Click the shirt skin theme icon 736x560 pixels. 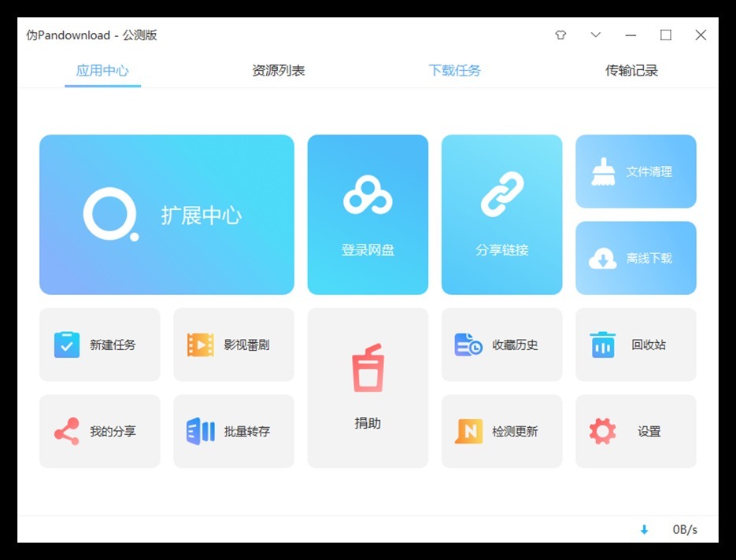560,35
